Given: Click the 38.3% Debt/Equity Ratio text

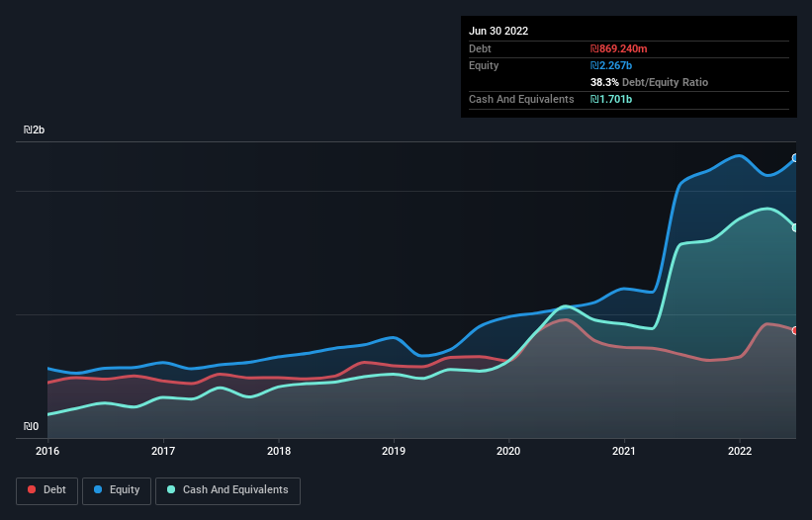Looking at the screenshot, I should coord(649,82).
